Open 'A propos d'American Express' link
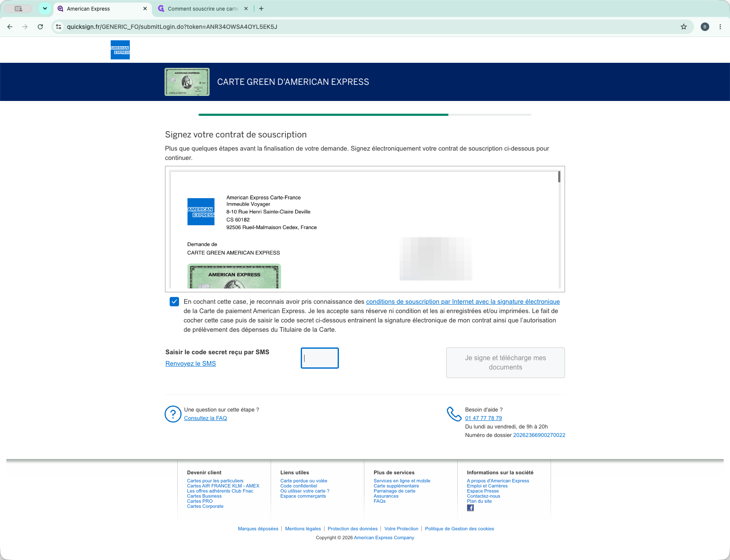 (498, 481)
